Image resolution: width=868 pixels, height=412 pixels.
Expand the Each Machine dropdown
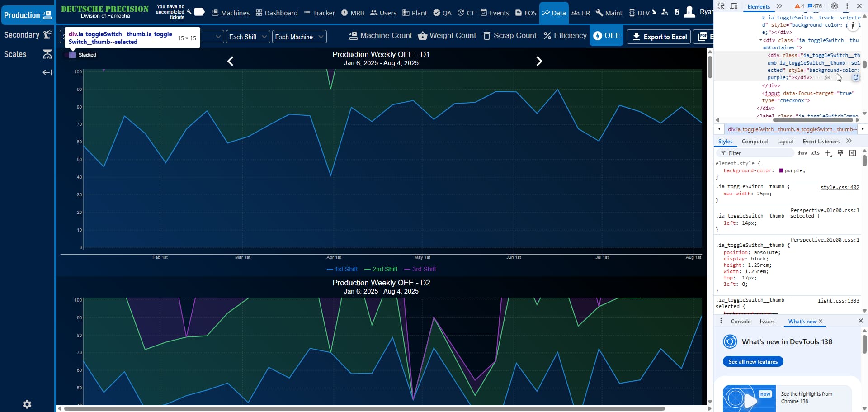299,37
